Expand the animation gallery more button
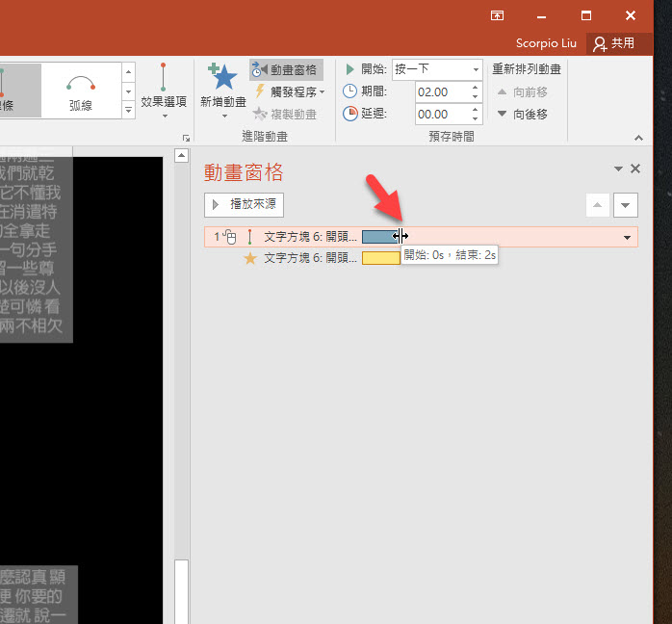 (129, 110)
